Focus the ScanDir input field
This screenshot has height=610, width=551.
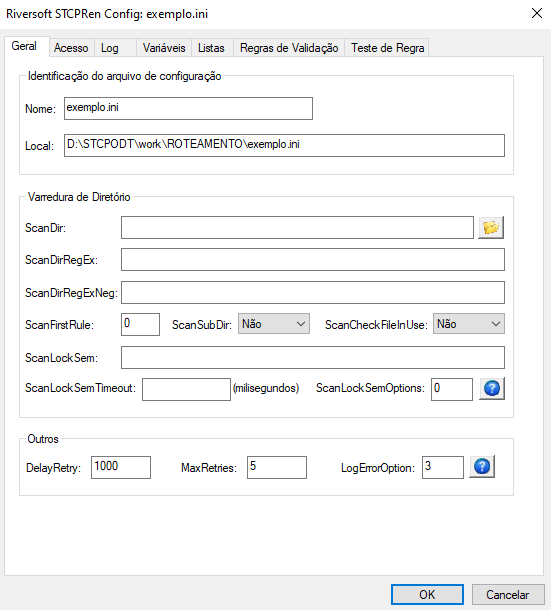coord(297,228)
